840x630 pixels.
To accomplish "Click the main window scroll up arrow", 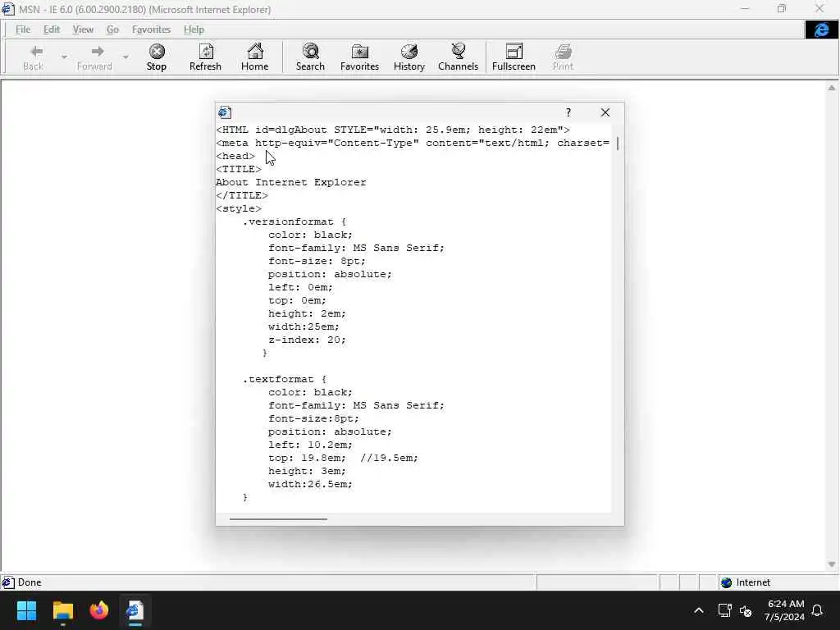I will (832, 88).
